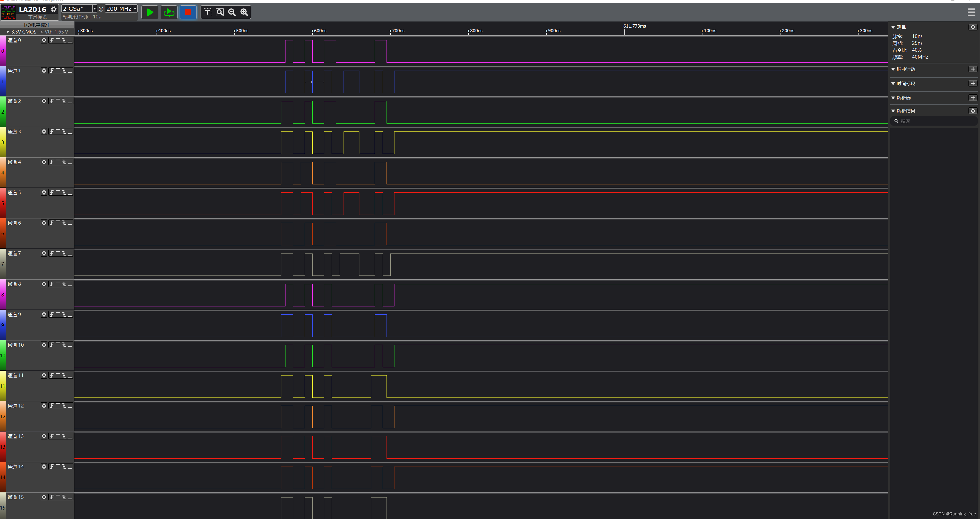Image resolution: width=980 pixels, height=519 pixels.
Task: Click the 预期采样时间: 10s text
Action: [x=82, y=17]
